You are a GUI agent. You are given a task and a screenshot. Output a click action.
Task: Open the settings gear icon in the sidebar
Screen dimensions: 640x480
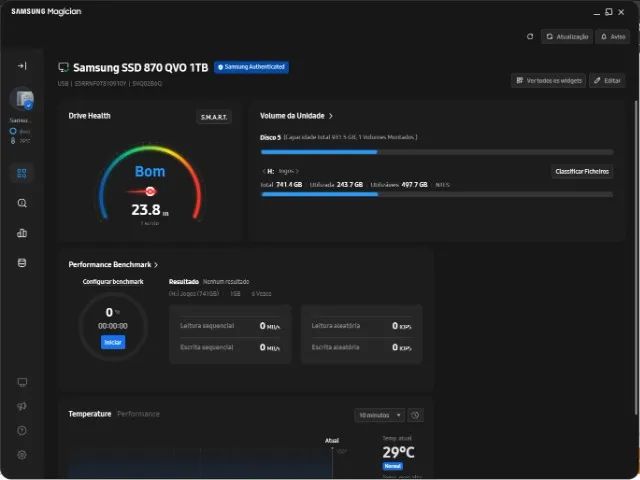(x=22, y=455)
